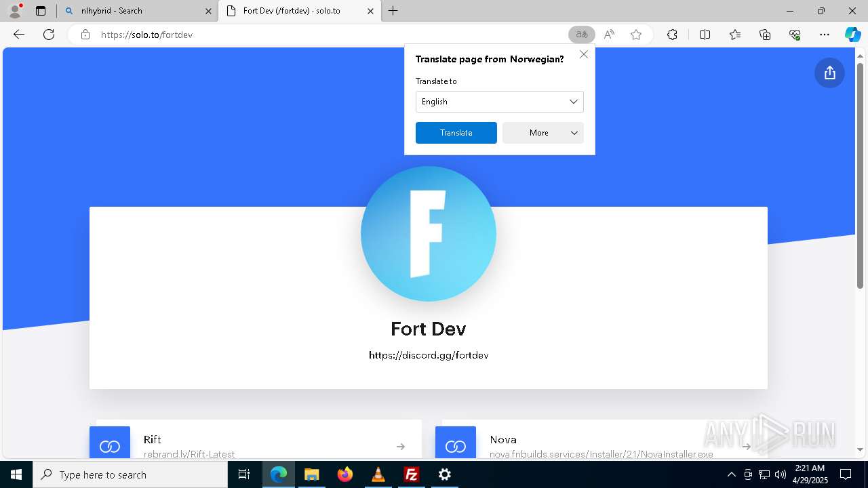Viewport: 868px width, 488px height.
Task: Open File Explorer from taskbar
Action: (311, 474)
